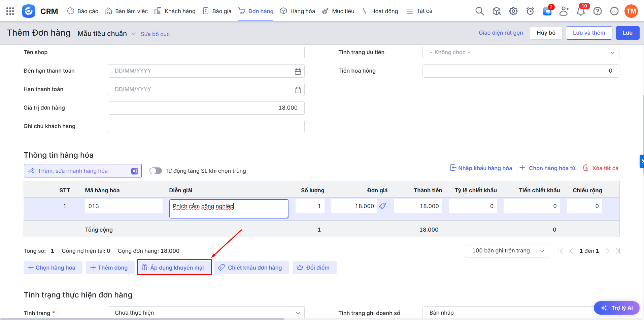This screenshot has height=320, width=644.
Task: Expand the Mẫu tiêu chuẩn layout chevron
Action: [134, 34]
